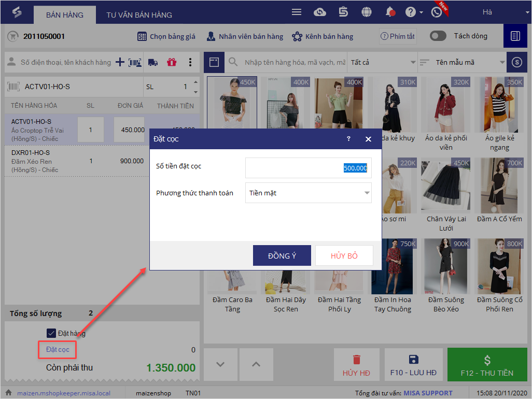Click the product search magnifier icon
This screenshot has height=399, width=532.
click(233, 62)
